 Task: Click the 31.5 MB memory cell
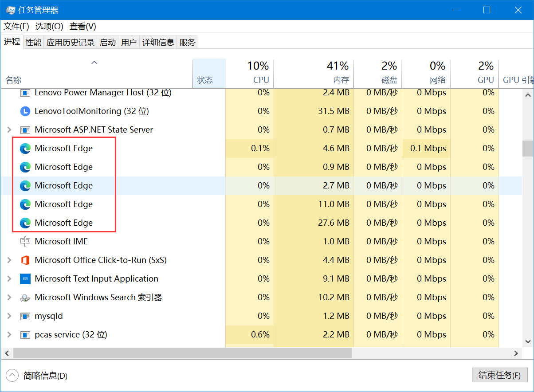(x=314, y=111)
